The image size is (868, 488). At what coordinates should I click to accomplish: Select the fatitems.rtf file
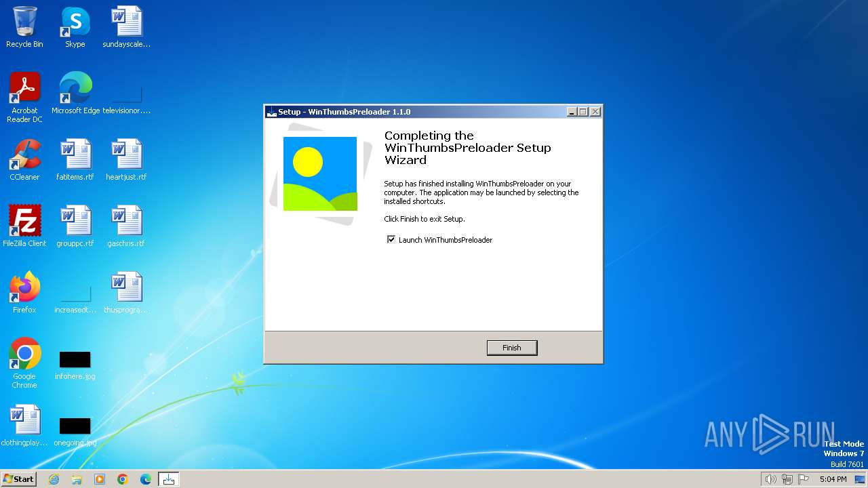coord(75,160)
